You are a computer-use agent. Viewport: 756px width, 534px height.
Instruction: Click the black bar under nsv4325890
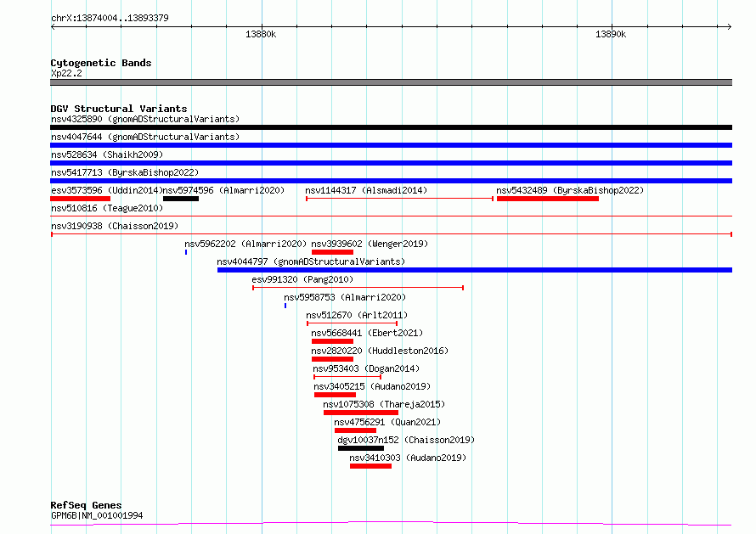[x=391, y=127]
